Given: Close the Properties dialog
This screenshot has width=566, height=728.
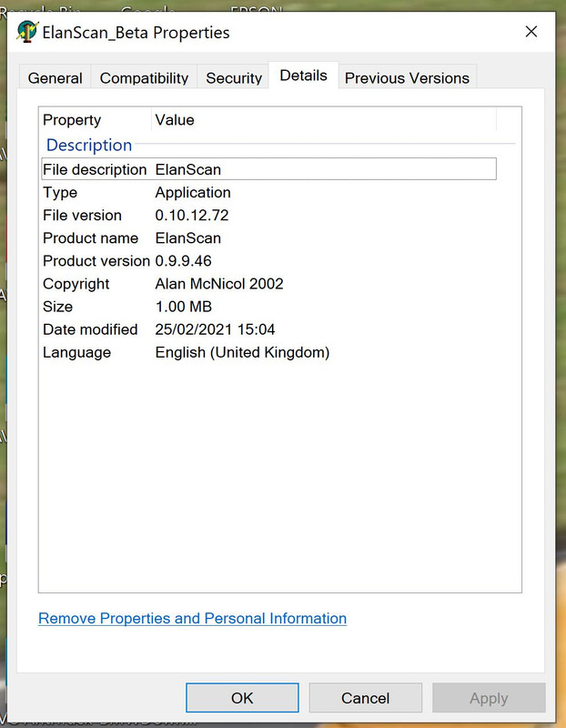Looking at the screenshot, I should 531,32.
